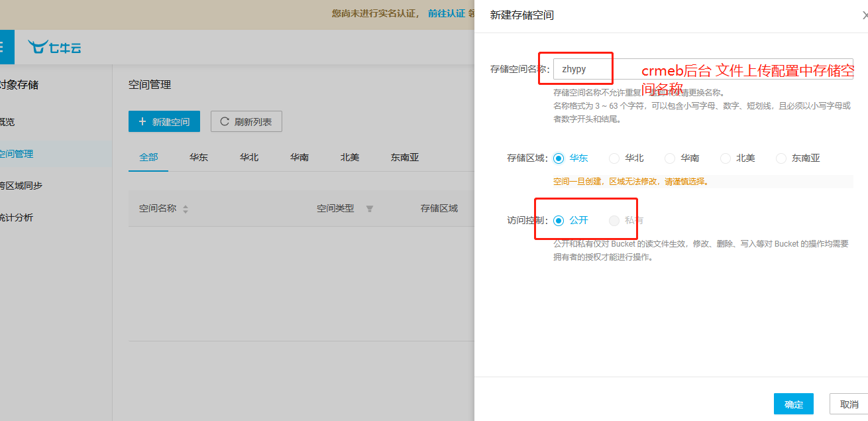Switch to the 华东 region tab
868x421 pixels.
[199, 158]
